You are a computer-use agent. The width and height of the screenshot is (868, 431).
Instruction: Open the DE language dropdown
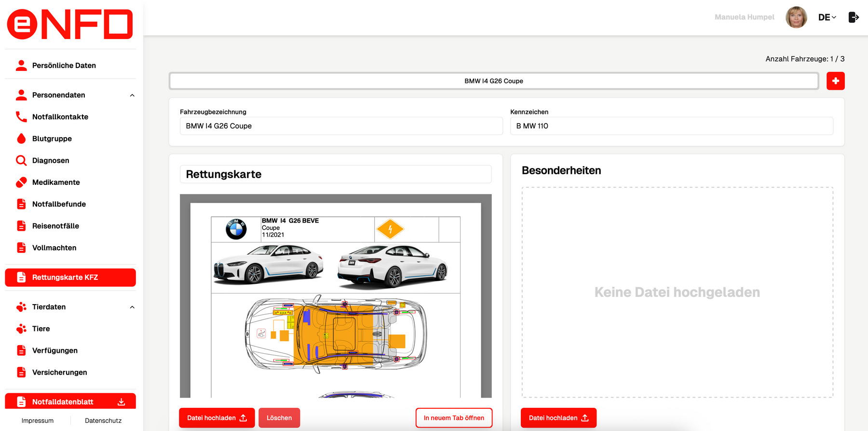[x=827, y=17]
